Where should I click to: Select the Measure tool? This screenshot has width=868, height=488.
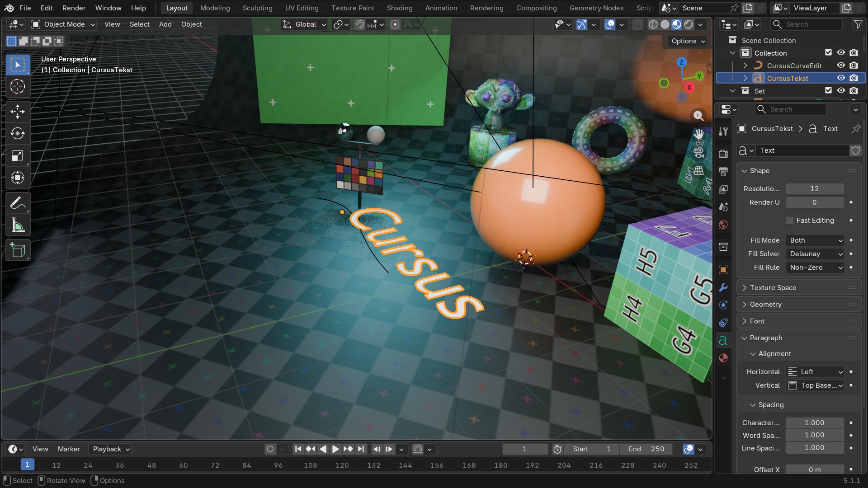18,225
